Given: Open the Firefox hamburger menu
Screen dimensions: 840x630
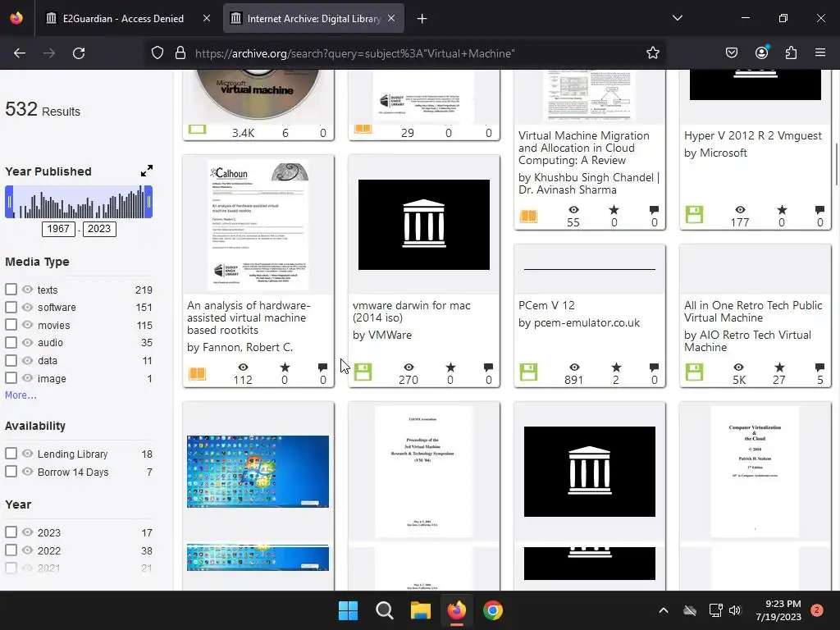Looking at the screenshot, I should coord(820,53).
